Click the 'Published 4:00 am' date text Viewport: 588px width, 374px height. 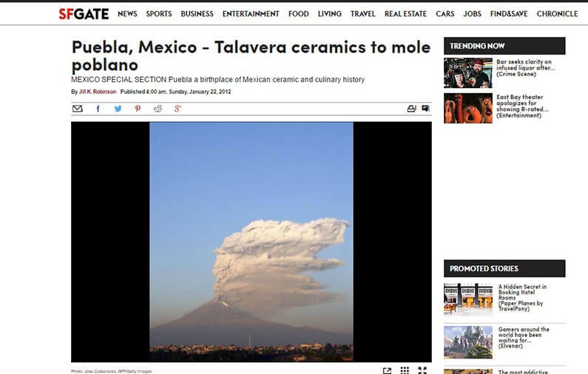click(175, 92)
